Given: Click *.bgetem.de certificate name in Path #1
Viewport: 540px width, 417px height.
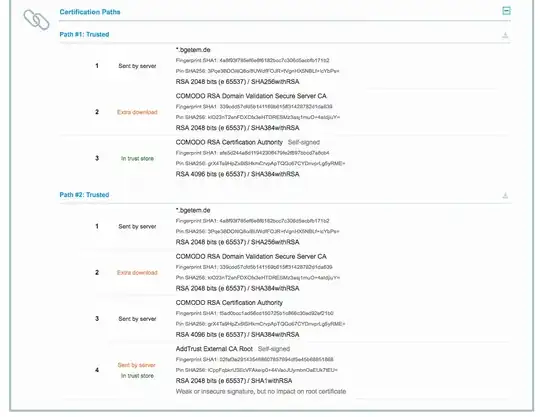Looking at the screenshot, I should pyautogui.click(x=193, y=50).
